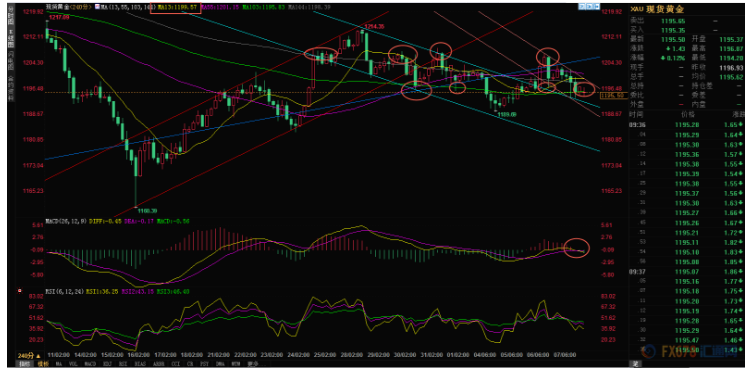
Task: Click the tick row priced 1195.21
Action: (x=687, y=233)
